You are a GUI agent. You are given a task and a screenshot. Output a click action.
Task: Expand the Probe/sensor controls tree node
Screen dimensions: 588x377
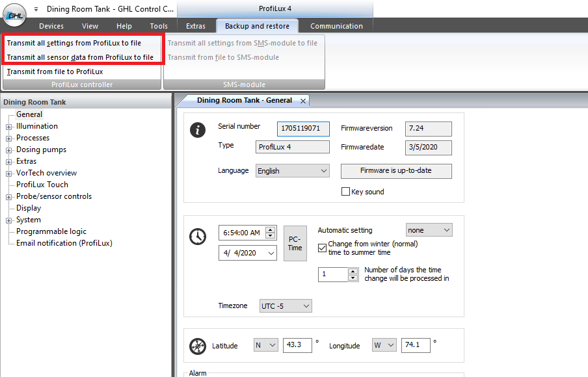[x=8, y=197]
